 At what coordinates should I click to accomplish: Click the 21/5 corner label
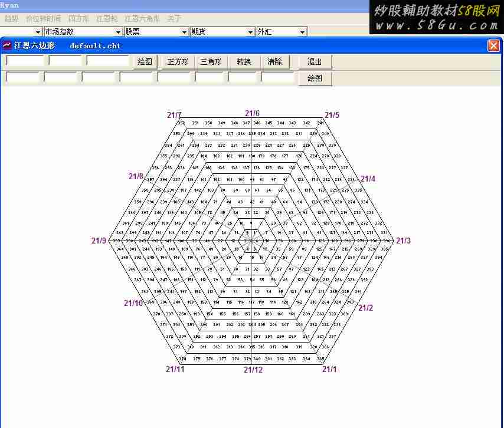tap(332, 115)
